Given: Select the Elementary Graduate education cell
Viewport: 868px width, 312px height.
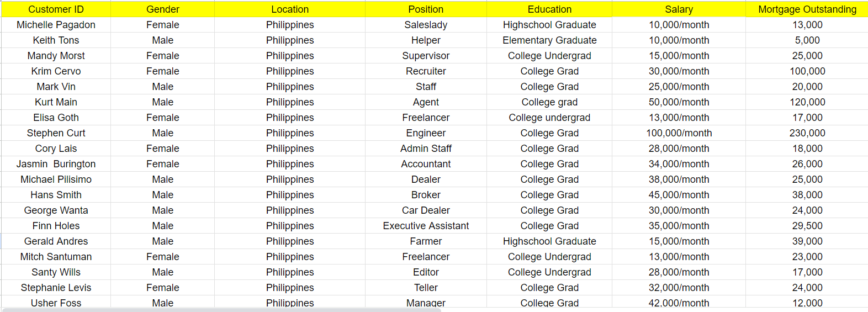Looking at the screenshot, I should 549,40.
